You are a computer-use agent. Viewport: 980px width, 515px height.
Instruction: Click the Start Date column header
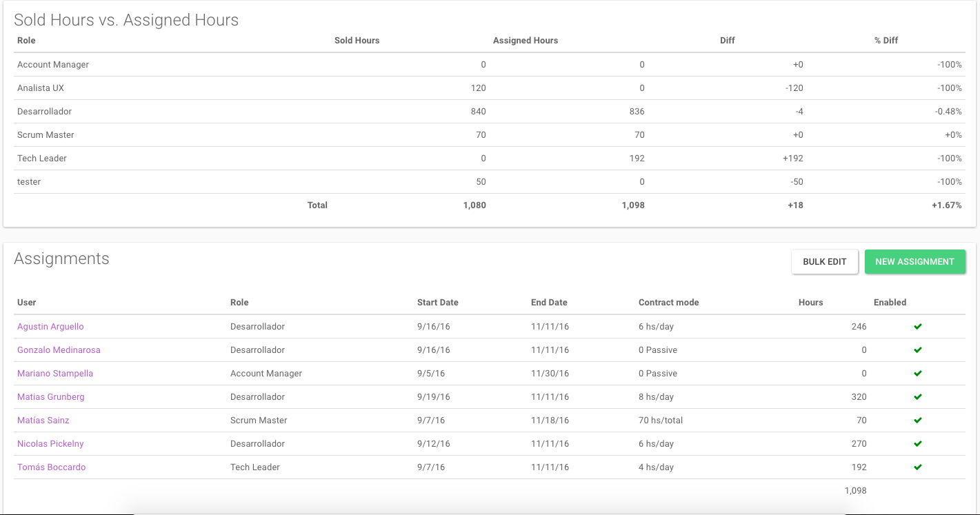pyautogui.click(x=437, y=303)
